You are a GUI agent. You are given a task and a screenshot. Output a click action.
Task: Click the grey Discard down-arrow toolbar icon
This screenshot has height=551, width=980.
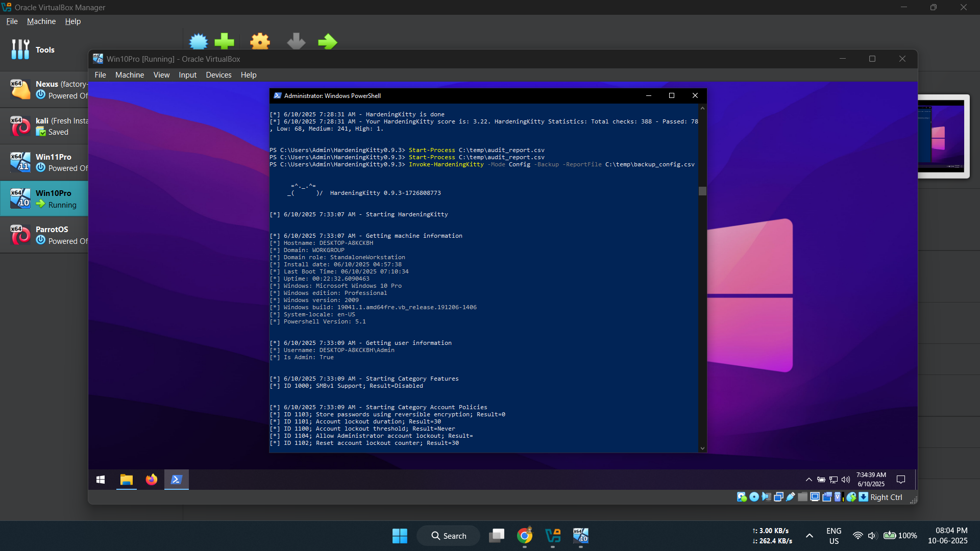296,41
